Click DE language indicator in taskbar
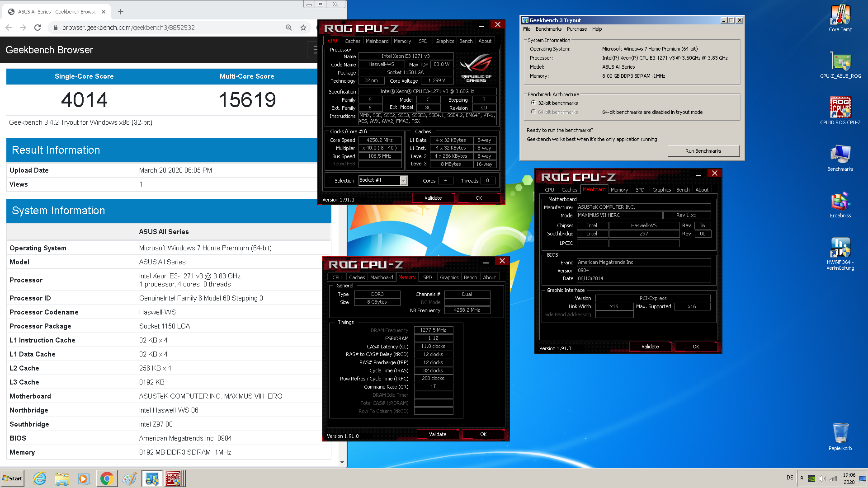This screenshot has height=488, width=868. (790, 478)
